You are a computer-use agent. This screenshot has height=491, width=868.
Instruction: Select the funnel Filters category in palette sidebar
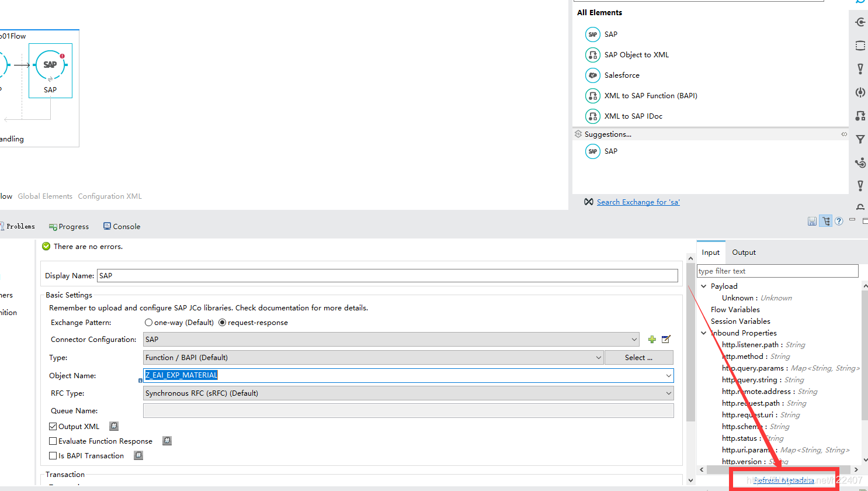(x=860, y=139)
